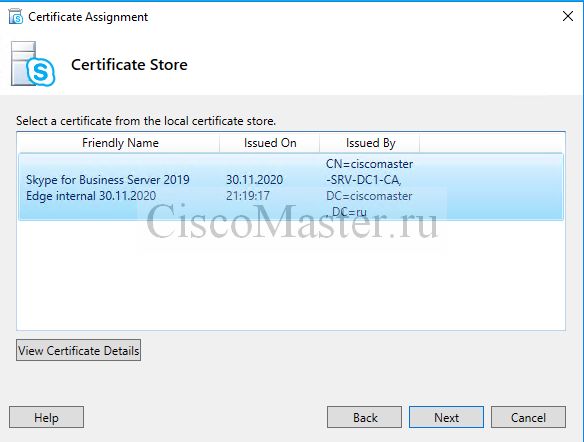The width and height of the screenshot is (584, 442).
Task: Cancel the certificate assignment wizard
Action: click(x=528, y=417)
